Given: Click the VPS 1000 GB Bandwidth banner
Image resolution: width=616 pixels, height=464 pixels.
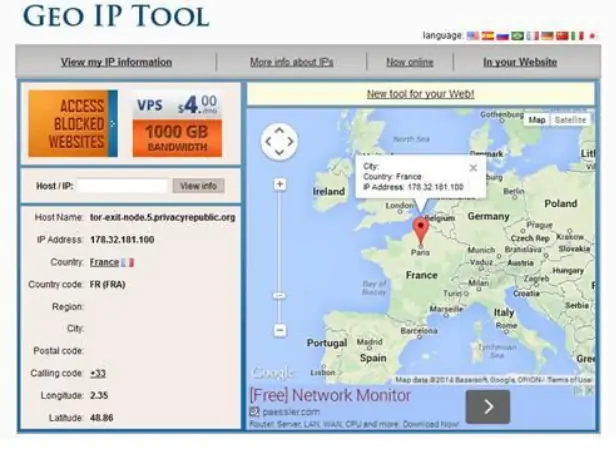Looking at the screenshot, I should point(177,124).
